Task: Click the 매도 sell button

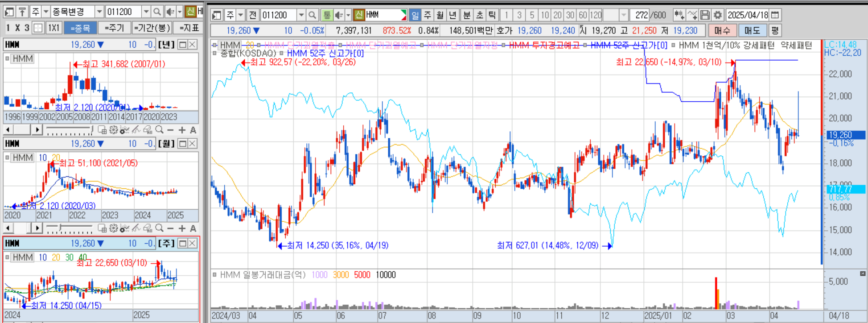Action: (x=752, y=30)
